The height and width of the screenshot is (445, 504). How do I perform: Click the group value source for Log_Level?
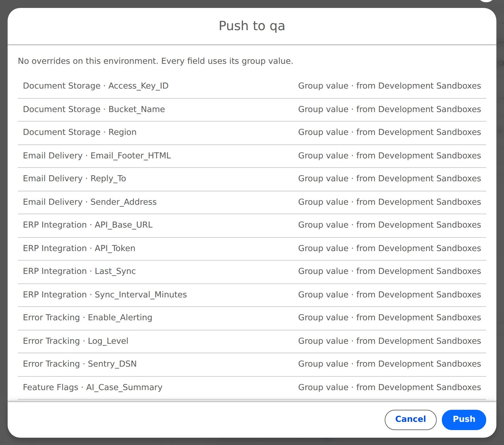tap(390, 341)
